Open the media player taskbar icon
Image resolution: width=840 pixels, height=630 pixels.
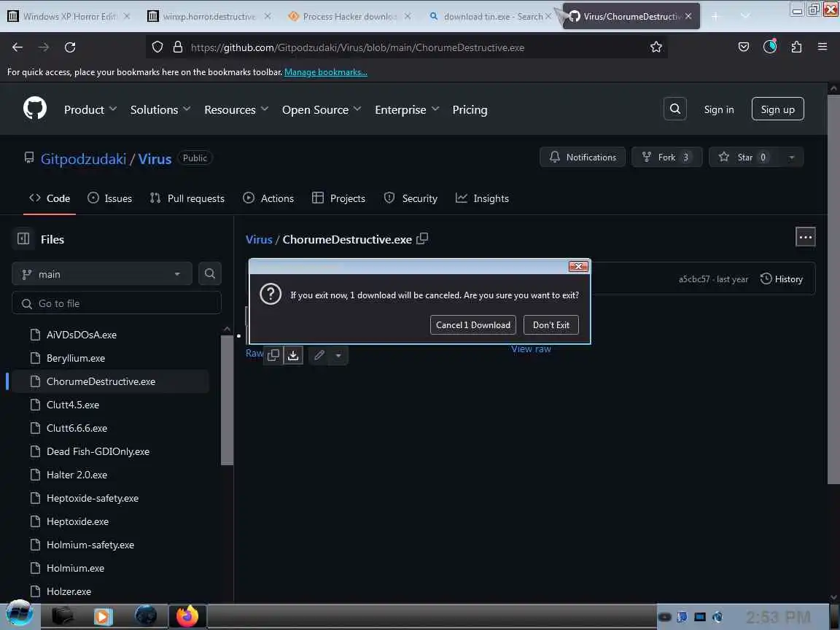103,617
